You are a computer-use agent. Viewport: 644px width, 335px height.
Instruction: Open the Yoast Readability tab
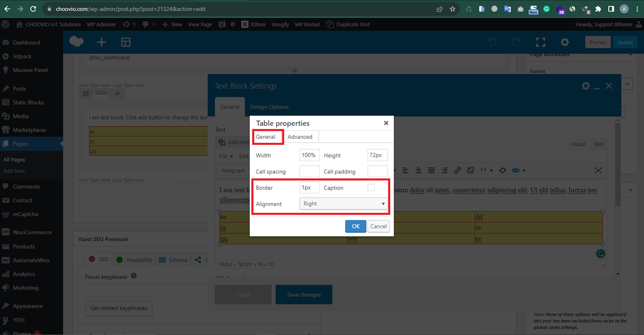point(134,260)
